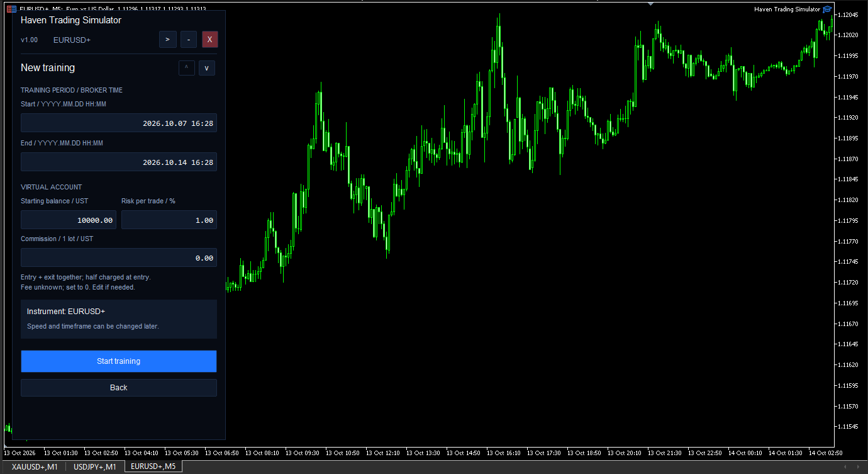Screen dimensions: 868x474
Task: Click the 'Speed and timeframe can be changed later' note
Action: pyautogui.click(x=93, y=326)
